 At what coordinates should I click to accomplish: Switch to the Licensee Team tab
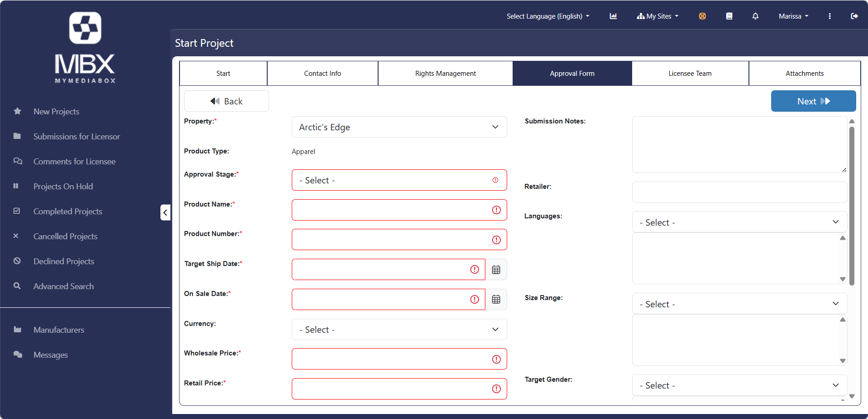pyautogui.click(x=690, y=74)
